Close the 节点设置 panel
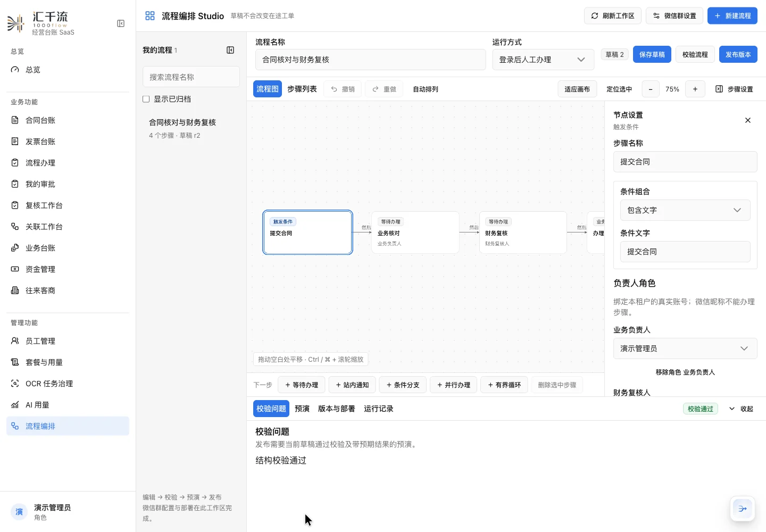Viewport: 766px width, 532px height. pyautogui.click(x=748, y=120)
